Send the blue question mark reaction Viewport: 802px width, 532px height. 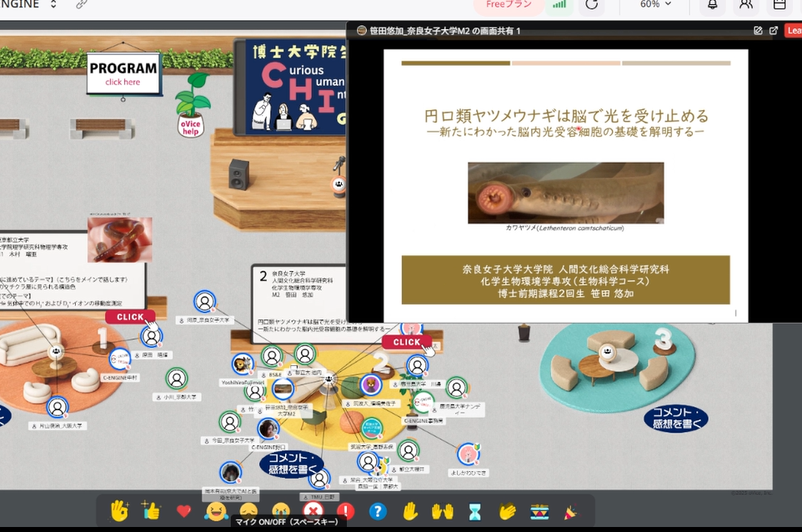pos(378,511)
